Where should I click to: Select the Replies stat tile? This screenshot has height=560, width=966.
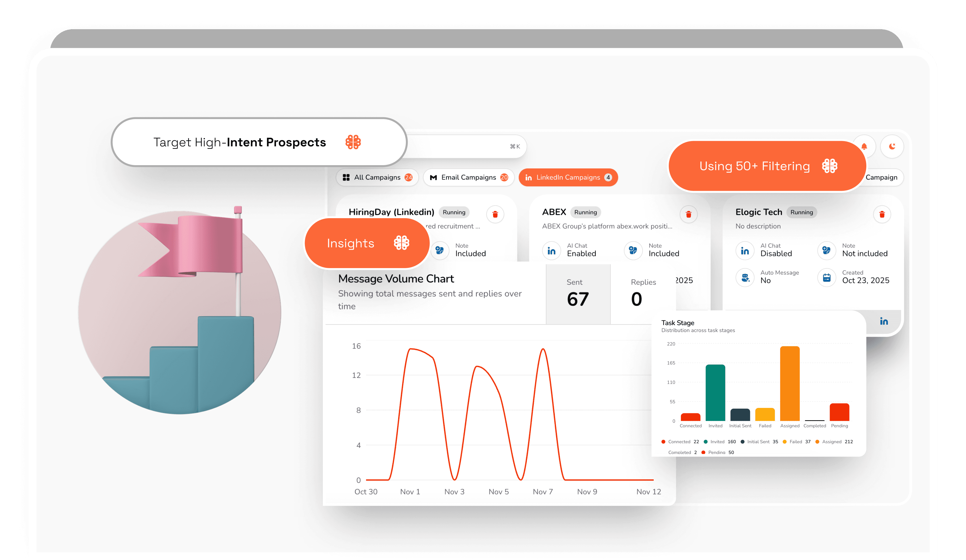643,294
